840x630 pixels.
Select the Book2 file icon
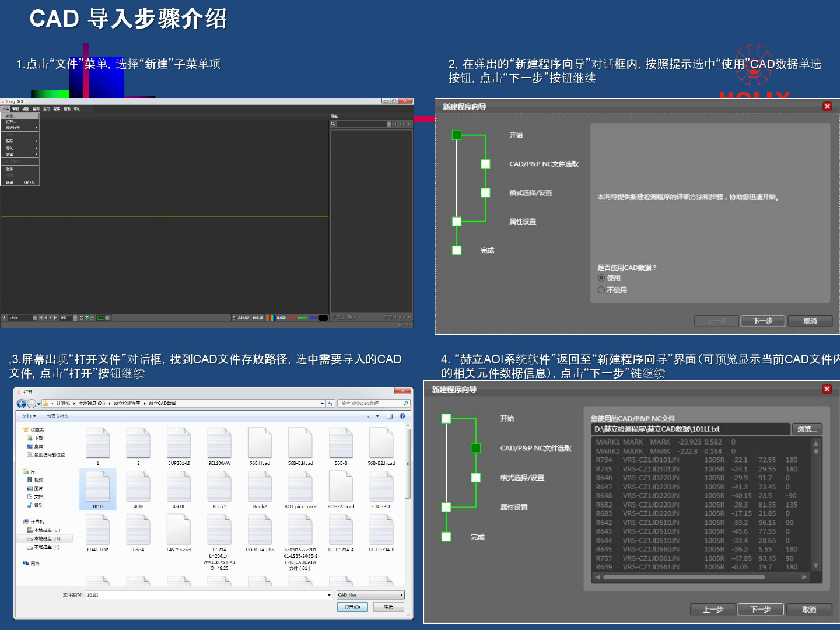tap(260, 487)
